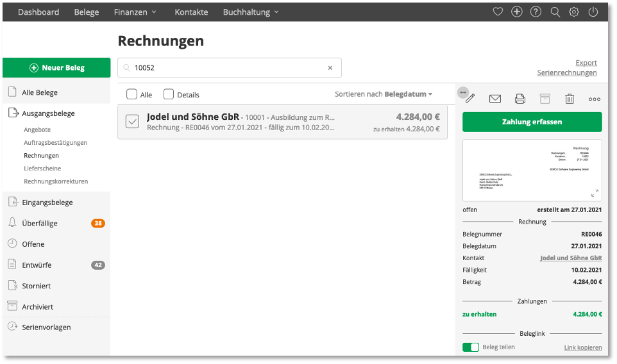Collapse the detail panel with the arrow handle

click(x=463, y=92)
